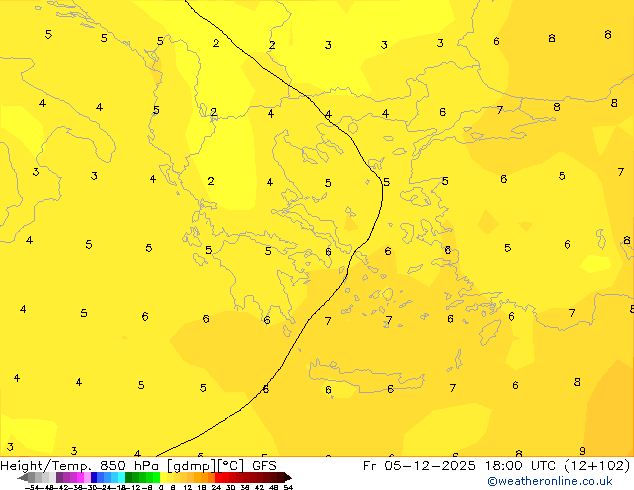Click the 24 legend scale label
Viewport: 634px width, 490px height.
[217, 488]
